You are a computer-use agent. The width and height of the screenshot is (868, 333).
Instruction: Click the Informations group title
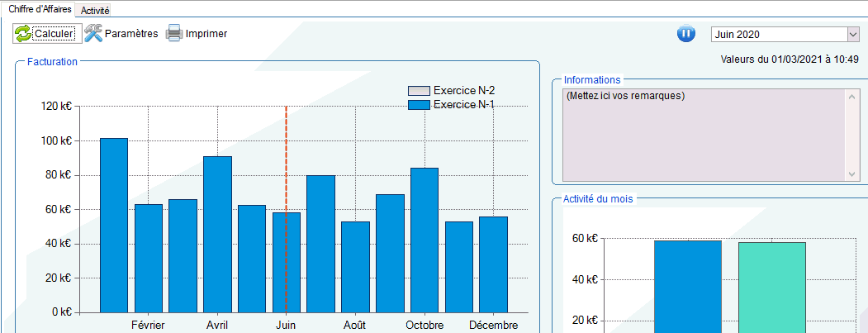click(592, 80)
